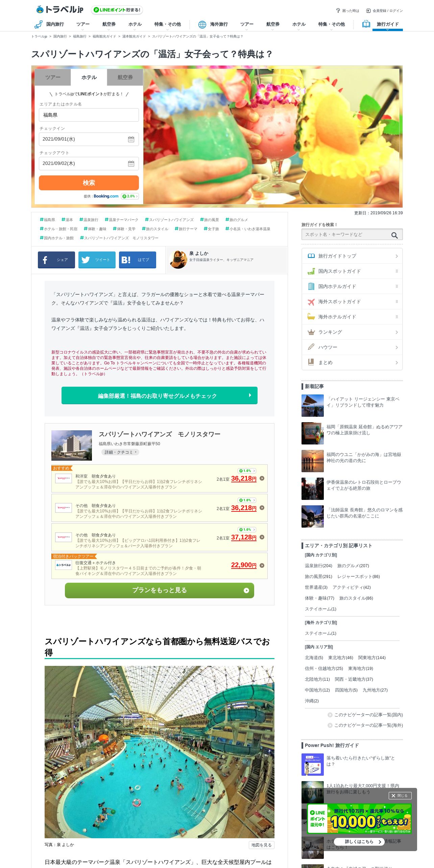Expand 国内旅行 ツアー dropdown
This screenshot has height=868, width=434.
click(x=83, y=25)
